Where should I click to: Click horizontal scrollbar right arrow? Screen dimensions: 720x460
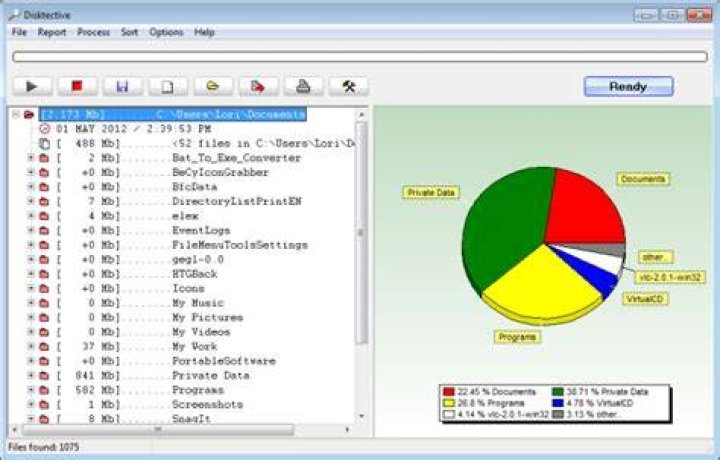(x=348, y=430)
